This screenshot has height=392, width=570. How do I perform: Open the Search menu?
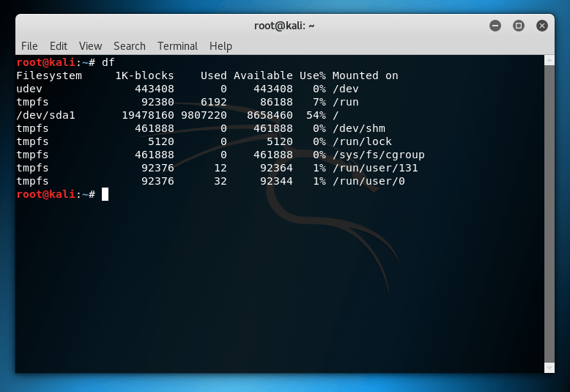point(130,46)
